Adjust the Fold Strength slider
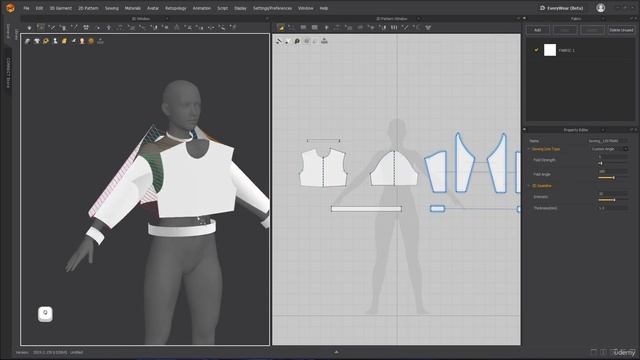This screenshot has height=360, width=640. (612, 163)
